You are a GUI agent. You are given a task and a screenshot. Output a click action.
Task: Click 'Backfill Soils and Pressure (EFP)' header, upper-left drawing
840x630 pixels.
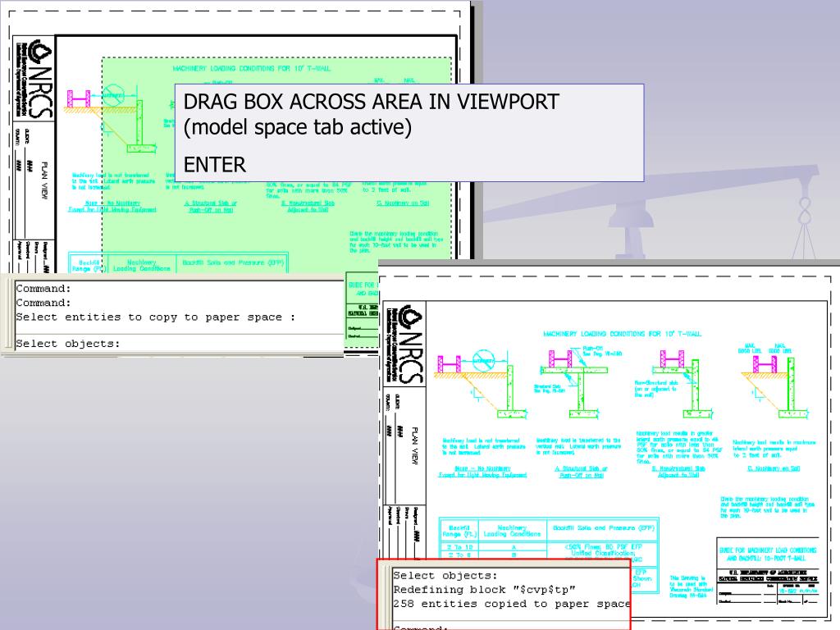click(x=233, y=263)
